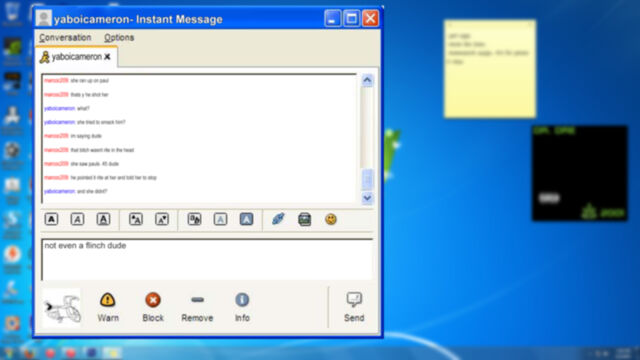The height and width of the screenshot is (360, 640).
Task: Minimize the Instant Message window
Action: pos(332,18)
